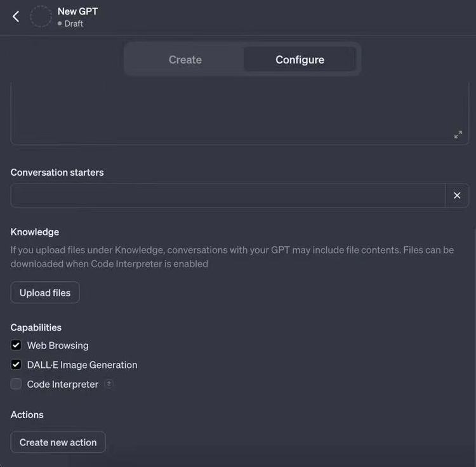
Task: Click the Web Browsing label text
Action: (x=58, y=345)
